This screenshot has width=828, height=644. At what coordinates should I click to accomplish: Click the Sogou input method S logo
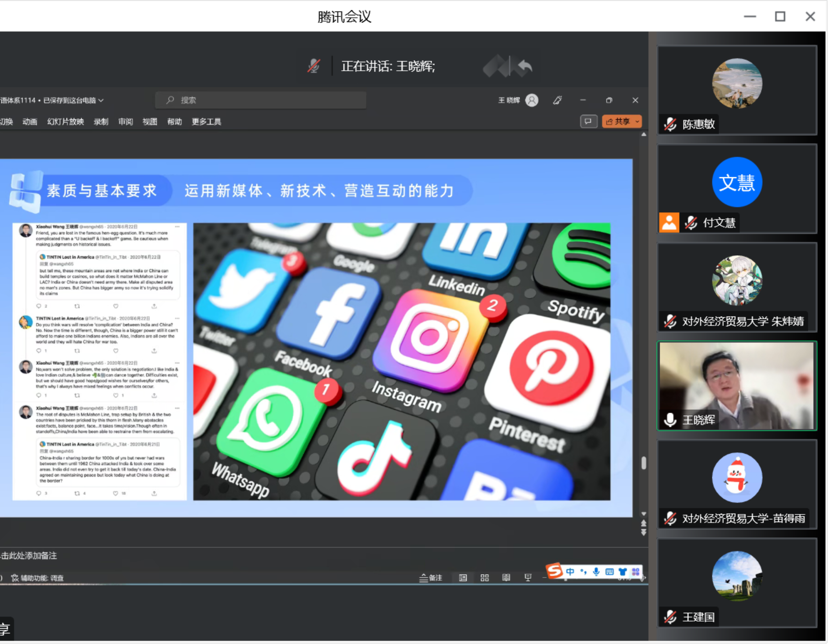pyautogui.click(x=554, y=571)
